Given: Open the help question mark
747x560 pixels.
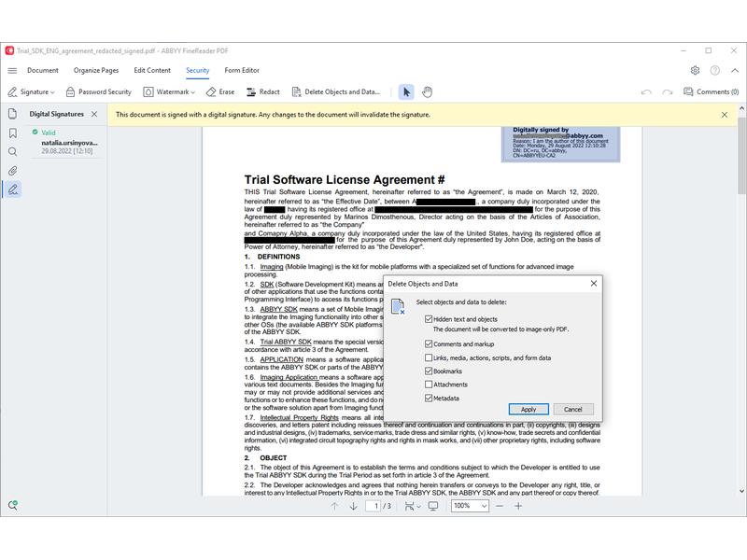Looking at the screenshot, I should [x=714, y=71].
